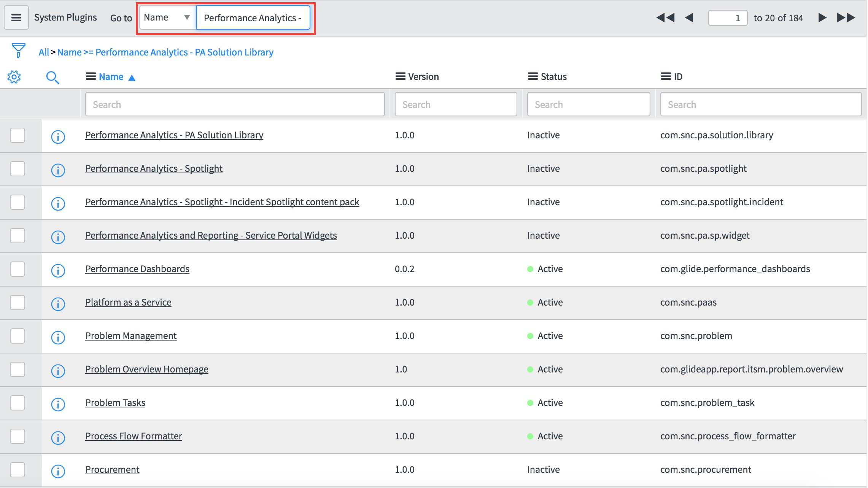Click the Name column search box
Screen dimensions: 868x488
click(x=235, y=104)
